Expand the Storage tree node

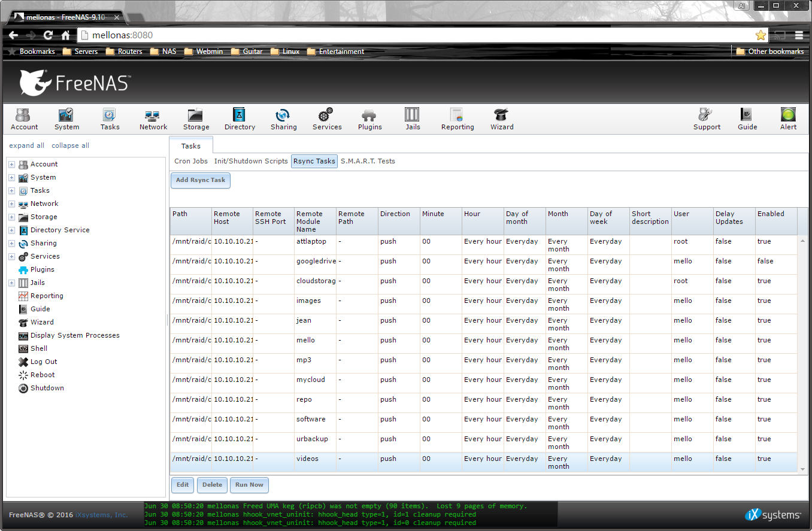click(x=11, y=217)
